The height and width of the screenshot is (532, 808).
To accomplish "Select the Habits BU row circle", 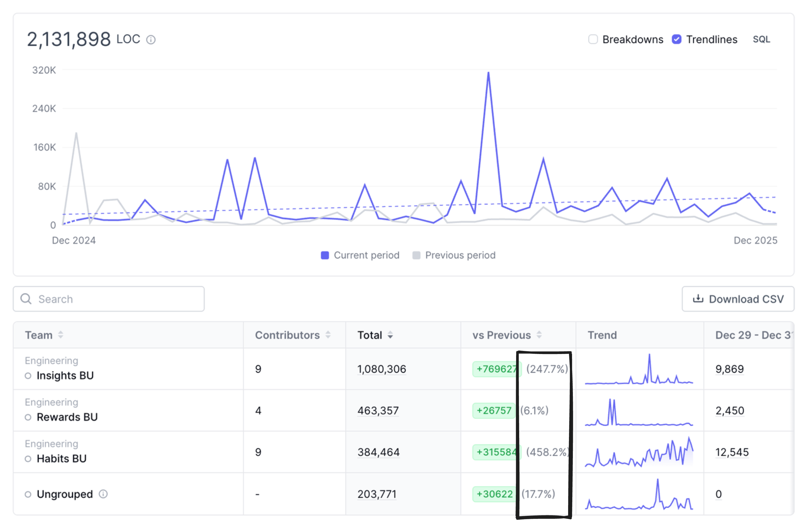I will [28, 459].
